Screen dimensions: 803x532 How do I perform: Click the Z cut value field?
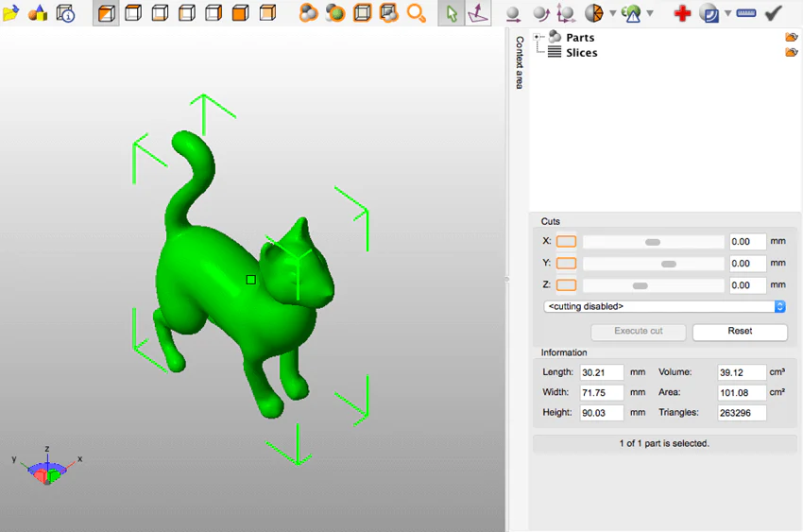pos(747,285)
